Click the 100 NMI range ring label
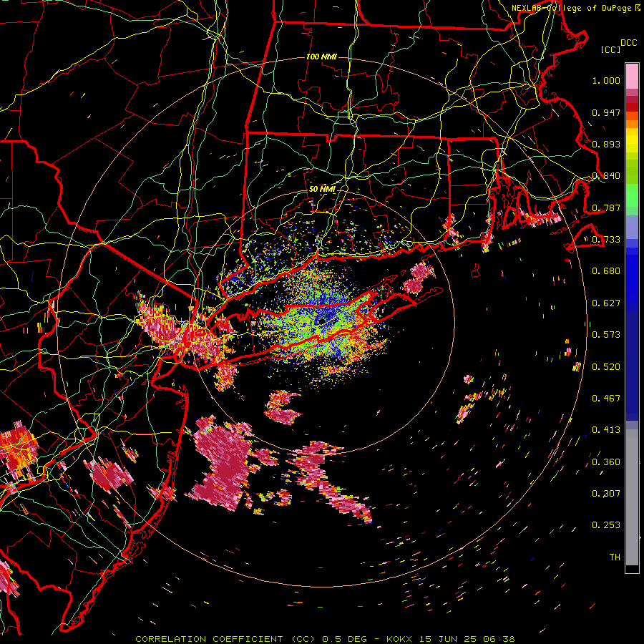The image size is (644, 644). pyautogui.click(x=321, y=57)
